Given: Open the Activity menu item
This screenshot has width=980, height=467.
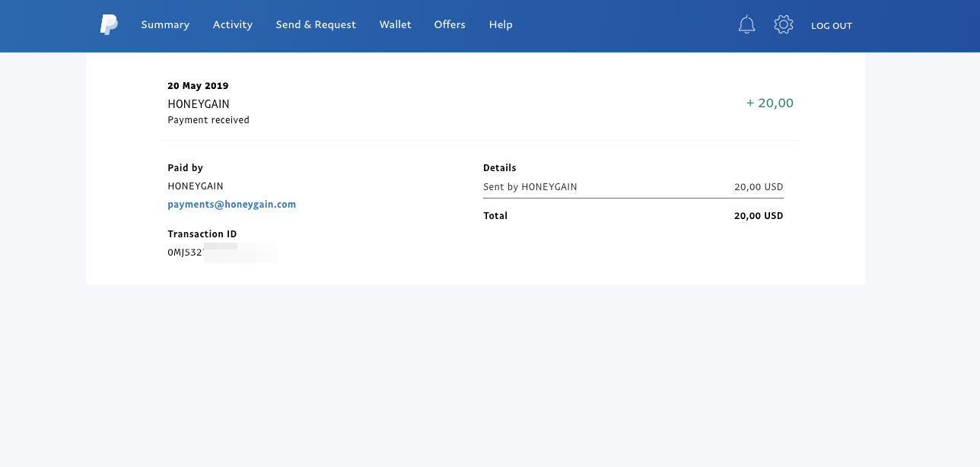Looking at the screenshot, I should pyautogui.click(x=232, y=25).
